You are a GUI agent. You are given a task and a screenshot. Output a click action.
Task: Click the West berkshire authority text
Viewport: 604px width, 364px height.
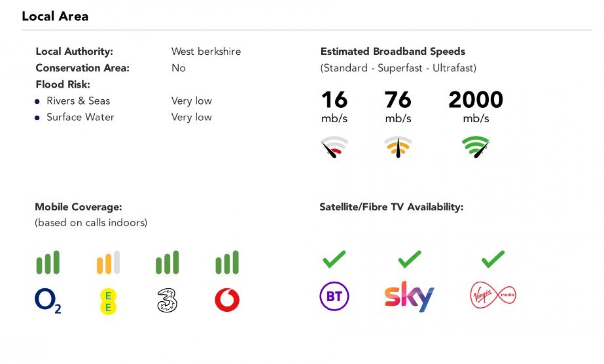[206, 51]
